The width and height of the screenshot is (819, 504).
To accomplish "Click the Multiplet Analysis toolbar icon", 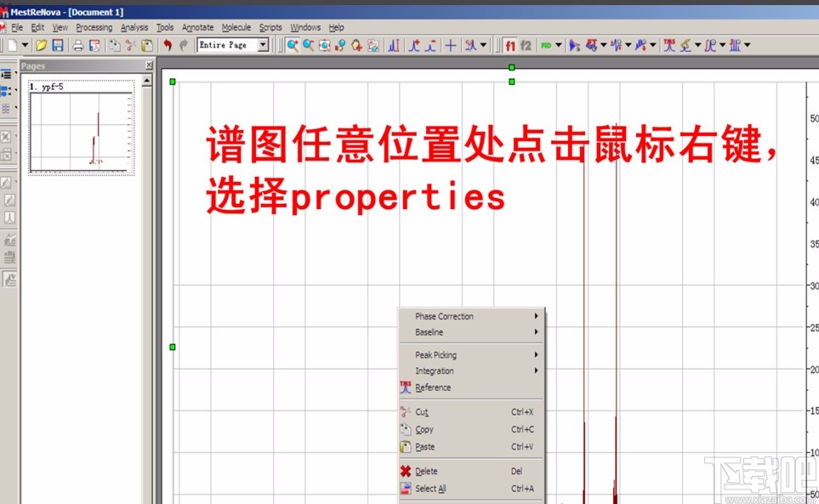I will click(x=735, y=45).
